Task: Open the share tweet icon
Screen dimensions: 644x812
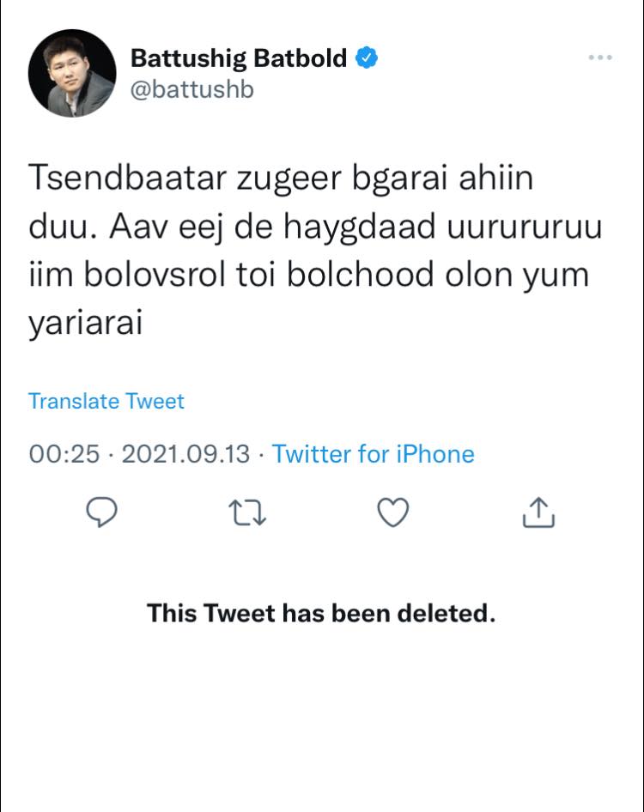Action: [x=538, y=513]
